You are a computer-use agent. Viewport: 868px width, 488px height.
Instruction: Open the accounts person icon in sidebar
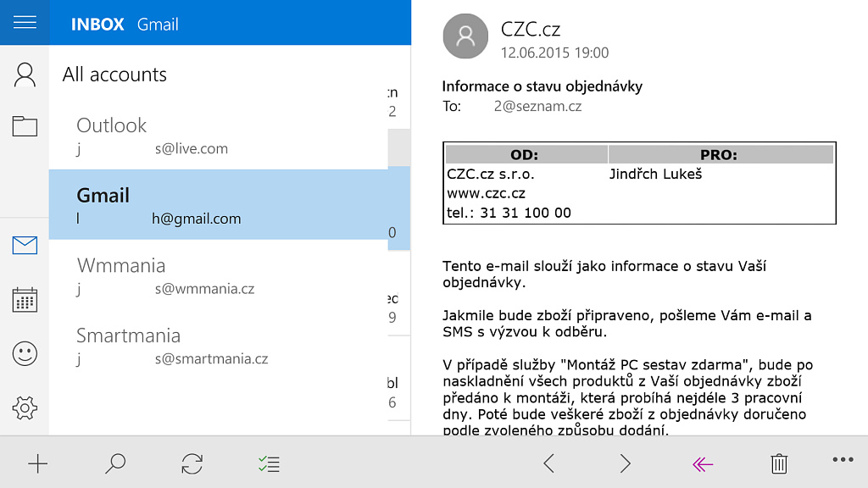point(25,75)
